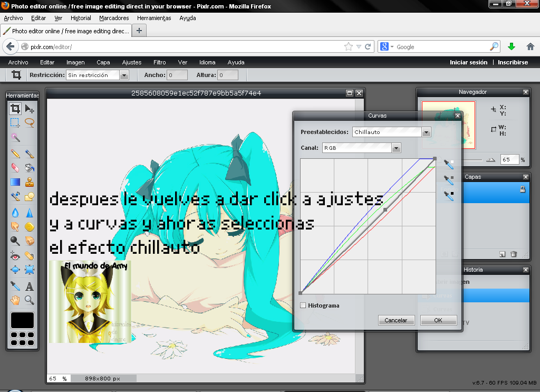This screenshot has height=392, width=540.
Task: Click Cancelar in Curvas dialog
Action: coord(396,320)
